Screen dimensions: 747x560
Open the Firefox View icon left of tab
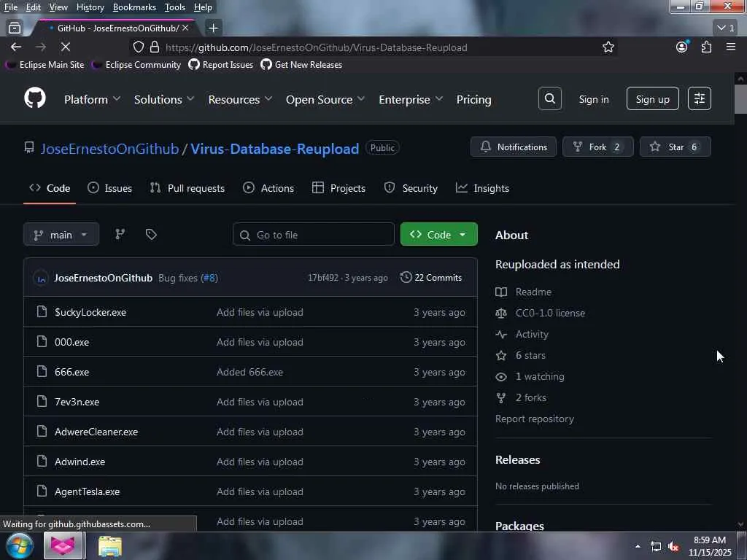[15, 28]
